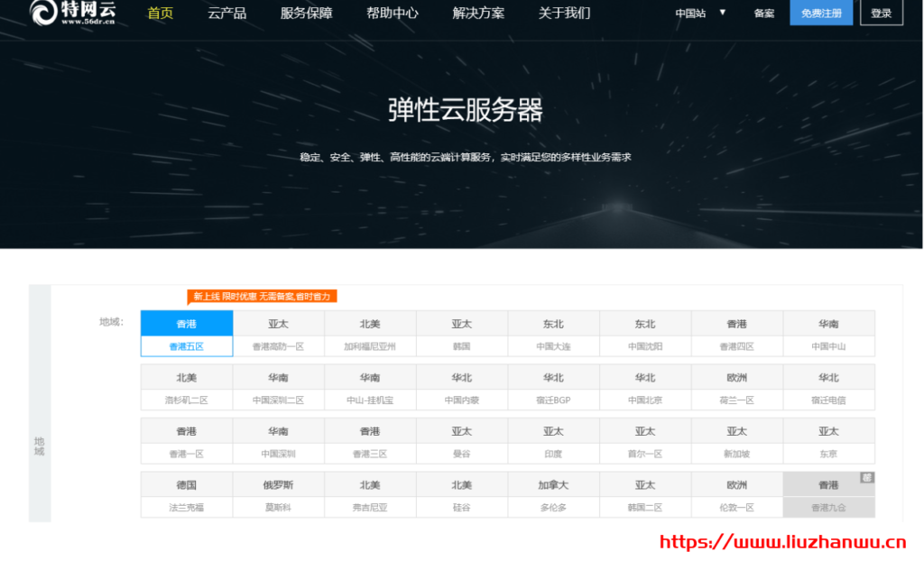Click the orange 新上线限时优惠 promo badge
Screen dimensions: 924x570
[261, 295]
